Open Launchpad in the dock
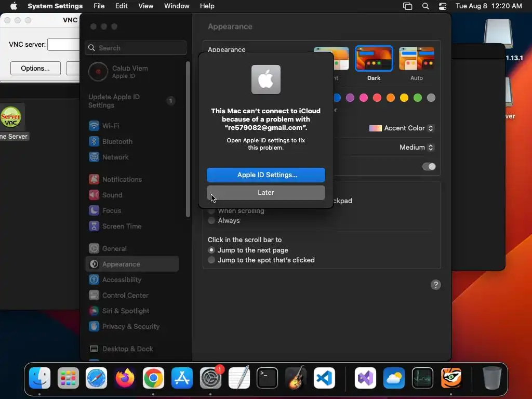The height and width of the screenshot is (399, 532). (68, 378)
